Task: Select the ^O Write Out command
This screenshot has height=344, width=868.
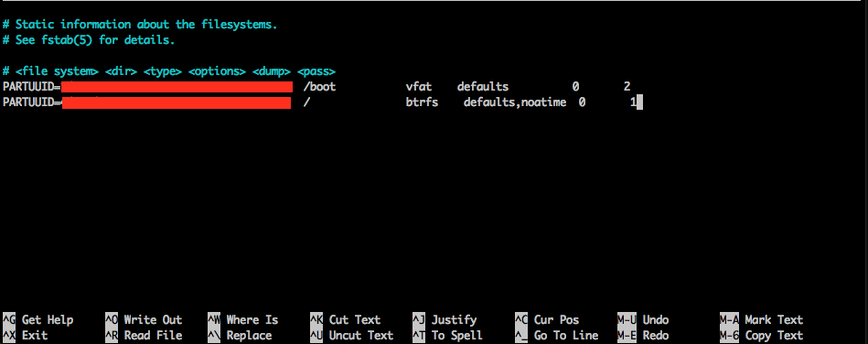Action: coord(144,319)
